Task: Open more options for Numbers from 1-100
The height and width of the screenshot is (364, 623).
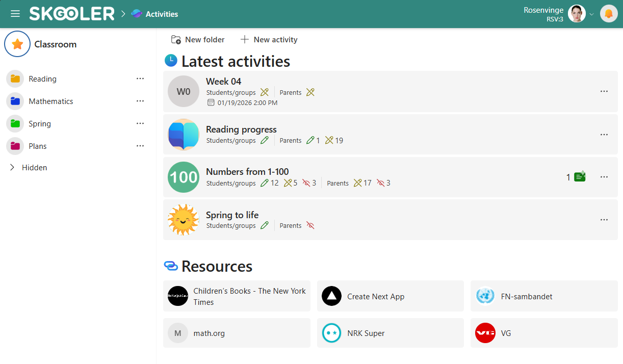Action: 604,177
